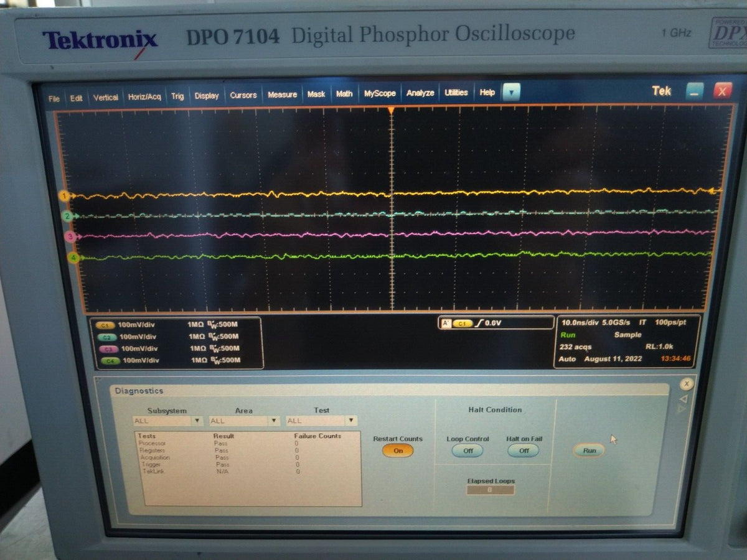Screen dimensions: 747x560
Task: Click the C3 channel badge in readout
Action: 108,349
